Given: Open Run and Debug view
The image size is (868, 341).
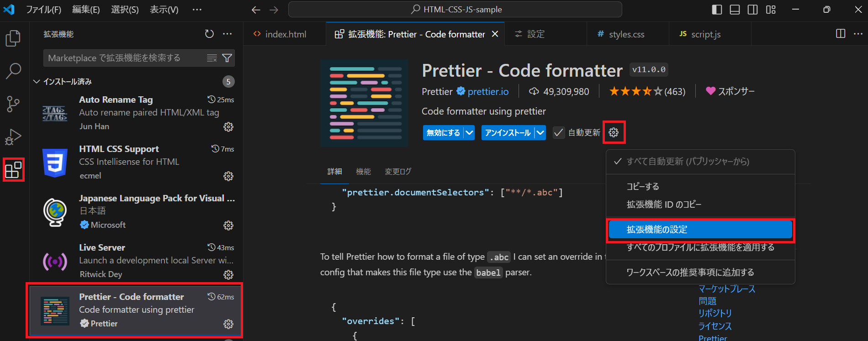Looking at the screenshot, I should [13, 136].
